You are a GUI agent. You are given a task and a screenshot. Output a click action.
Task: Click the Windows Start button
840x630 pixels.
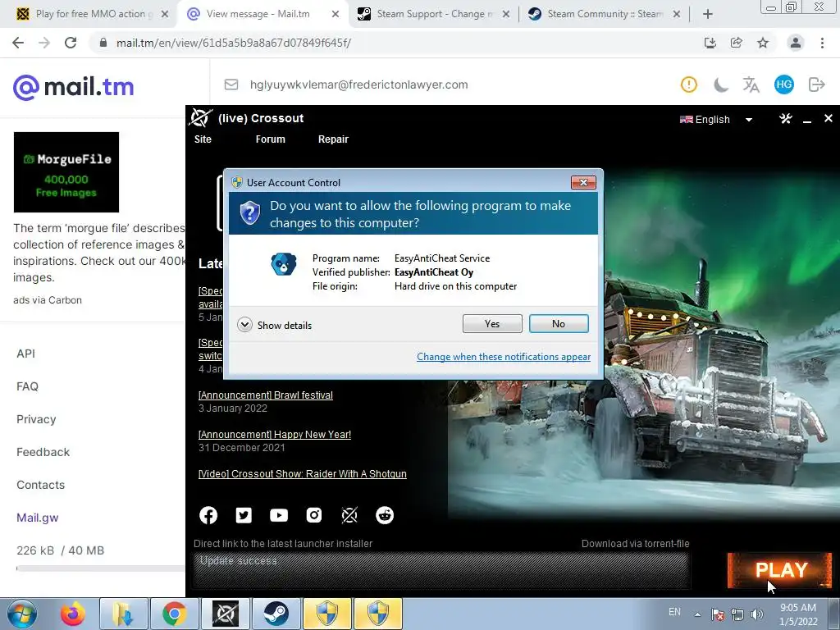coord(22,614)
